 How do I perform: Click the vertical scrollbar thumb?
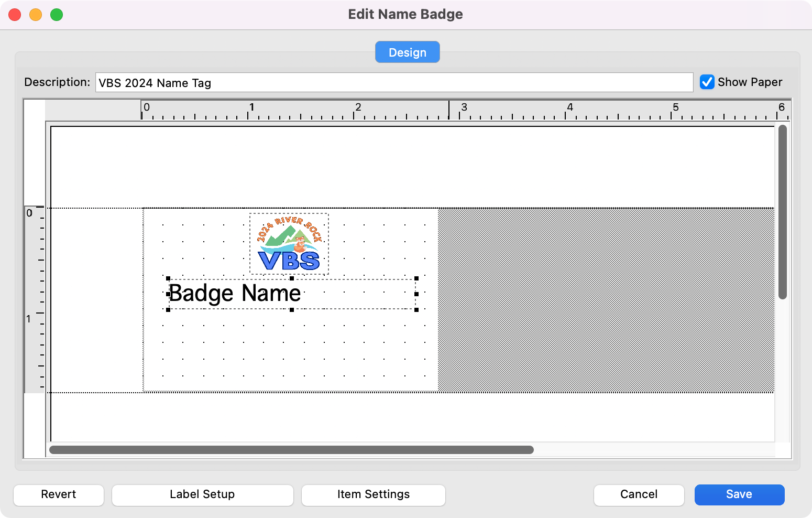point(782,212)
